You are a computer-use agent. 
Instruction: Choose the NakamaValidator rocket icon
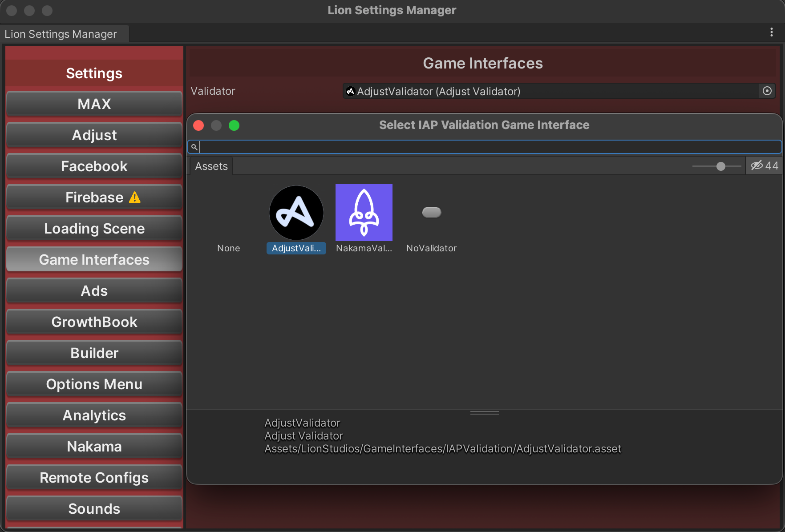click(364, 213)
